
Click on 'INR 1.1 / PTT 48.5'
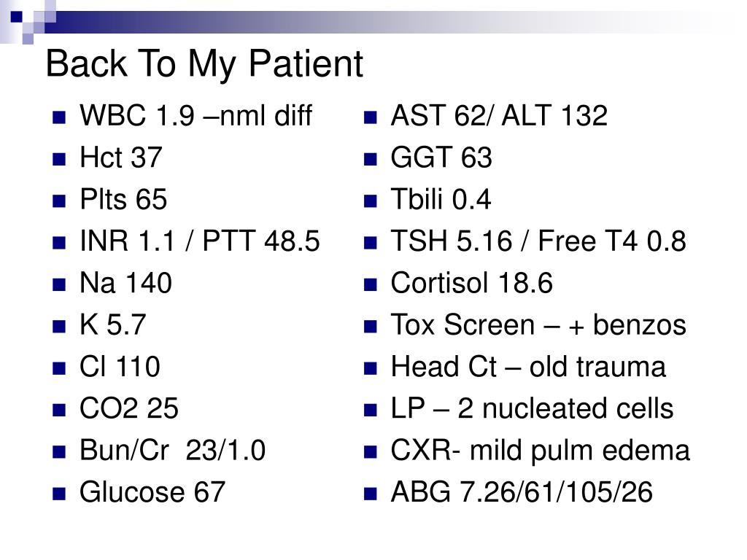coord(200,241)
